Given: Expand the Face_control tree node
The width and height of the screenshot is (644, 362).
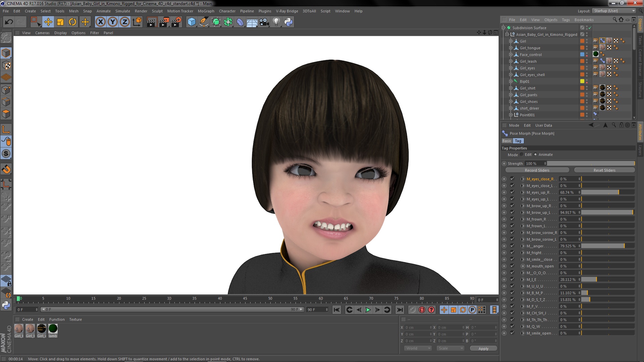Looking at the screenshot, I should tap(511, 55).
